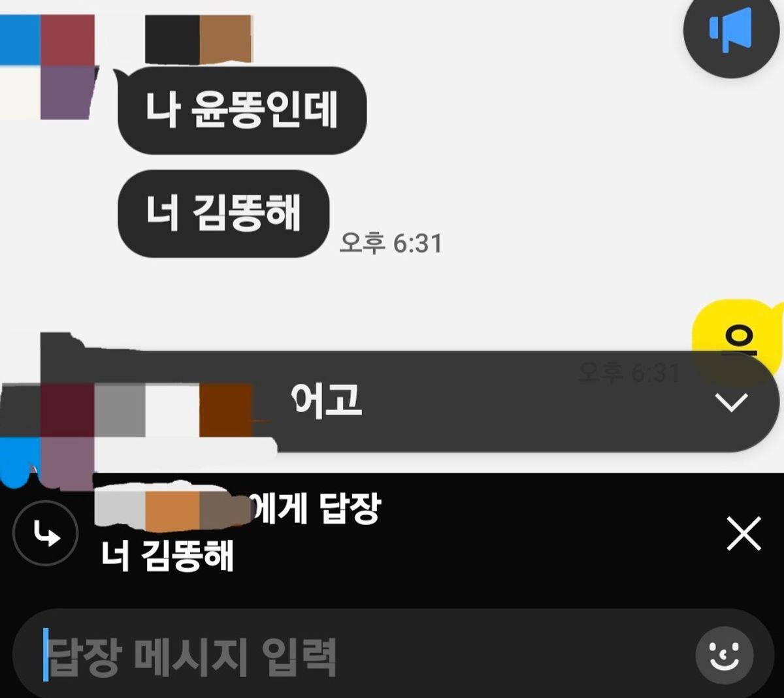Place cursor at blue caret in input
Viewport: 784px width, 698px height.
tap(46, 655)
